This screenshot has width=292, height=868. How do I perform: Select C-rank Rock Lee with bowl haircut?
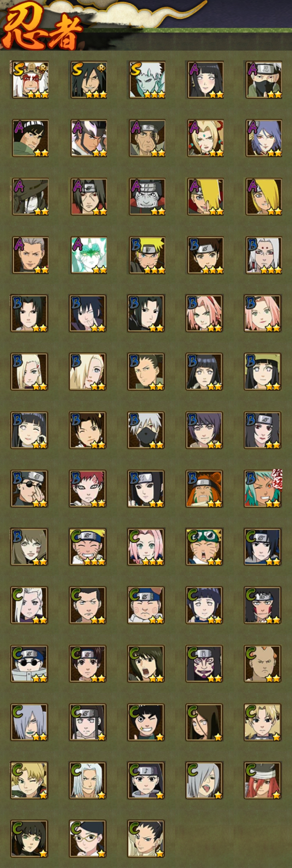[146, 722]
